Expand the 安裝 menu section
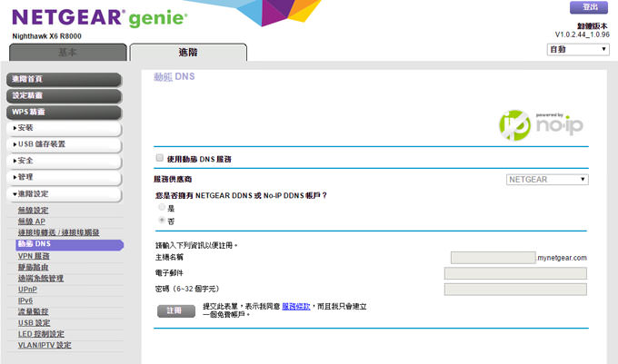Viewport: 618px width, 364px height. click(64, 128)
